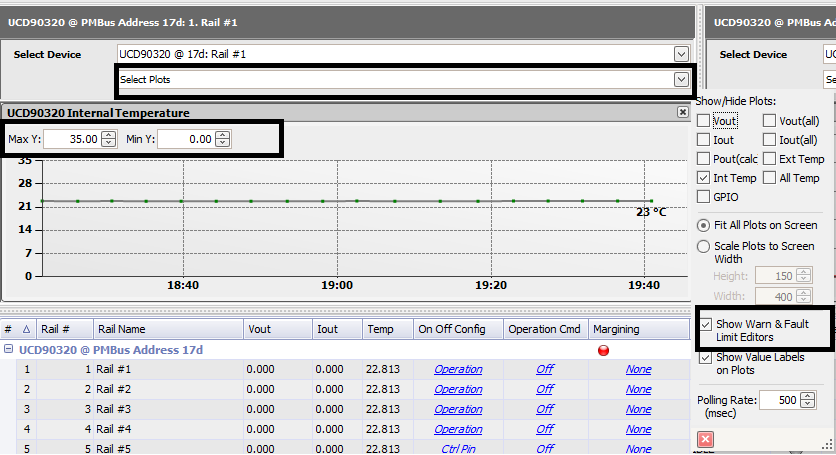The image size is (836, 455).
Task: Sort table by Temp column header
Action: tap(388, 329)
